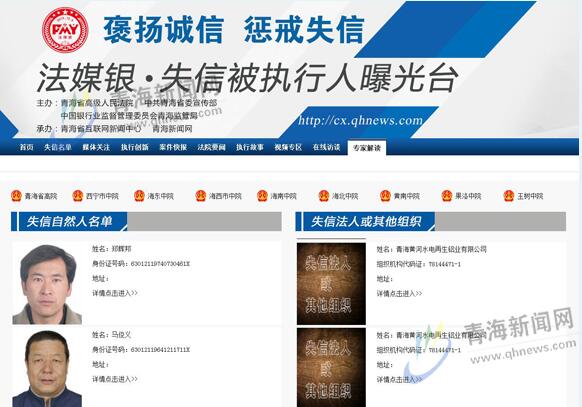The width and height of the screenshot is (582, 407).
Task: Click the 海东中院 court emblem icon
Action: click(140, 196)
